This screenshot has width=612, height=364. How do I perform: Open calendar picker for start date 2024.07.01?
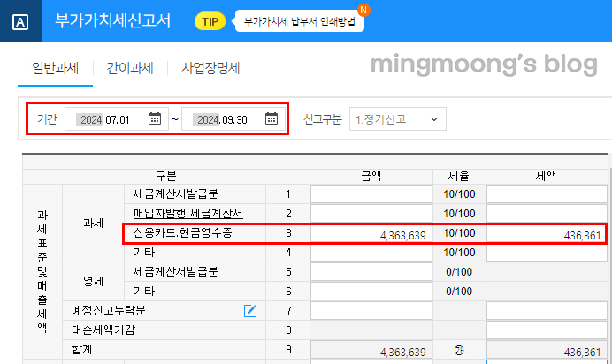coord(155,118)
